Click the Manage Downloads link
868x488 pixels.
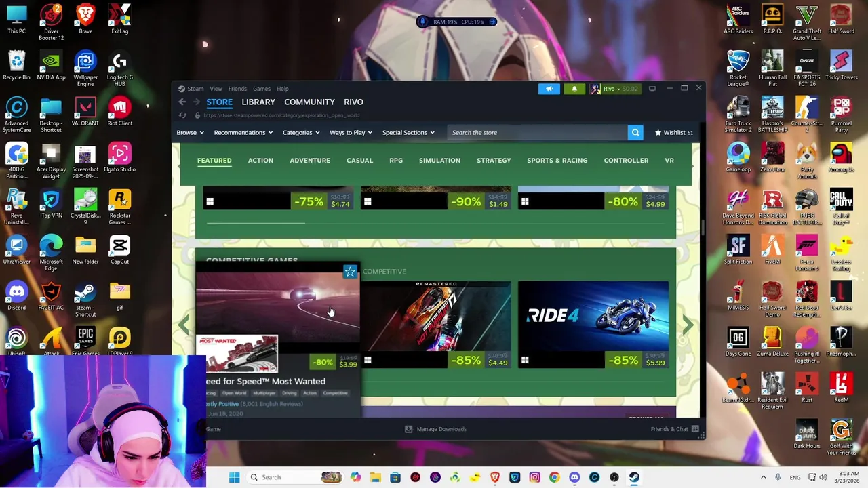(x=441, y=429)
